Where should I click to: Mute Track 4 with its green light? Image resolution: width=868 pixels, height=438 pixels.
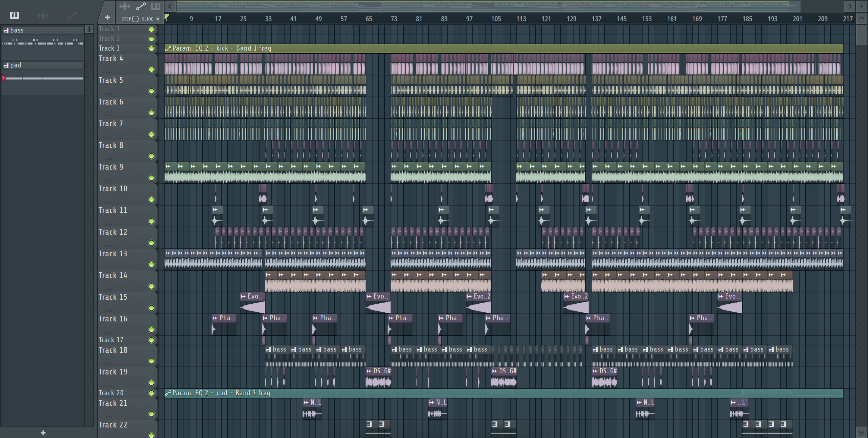tap(152, 69)
